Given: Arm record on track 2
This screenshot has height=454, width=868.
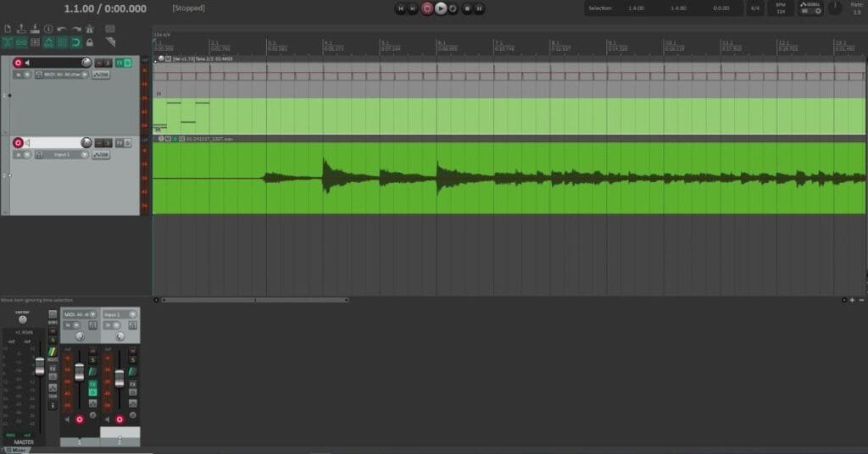Looking at the screenshot, I should (18, 142).
